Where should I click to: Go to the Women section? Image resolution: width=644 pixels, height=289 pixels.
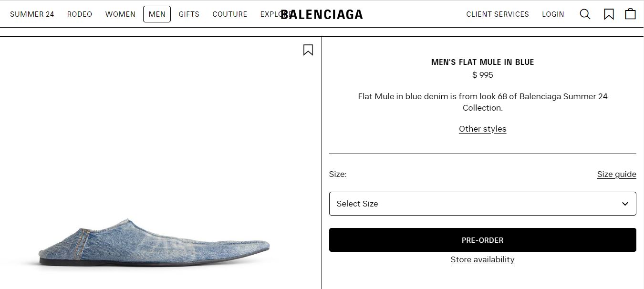pyautogui.click(x=120, y=14)
